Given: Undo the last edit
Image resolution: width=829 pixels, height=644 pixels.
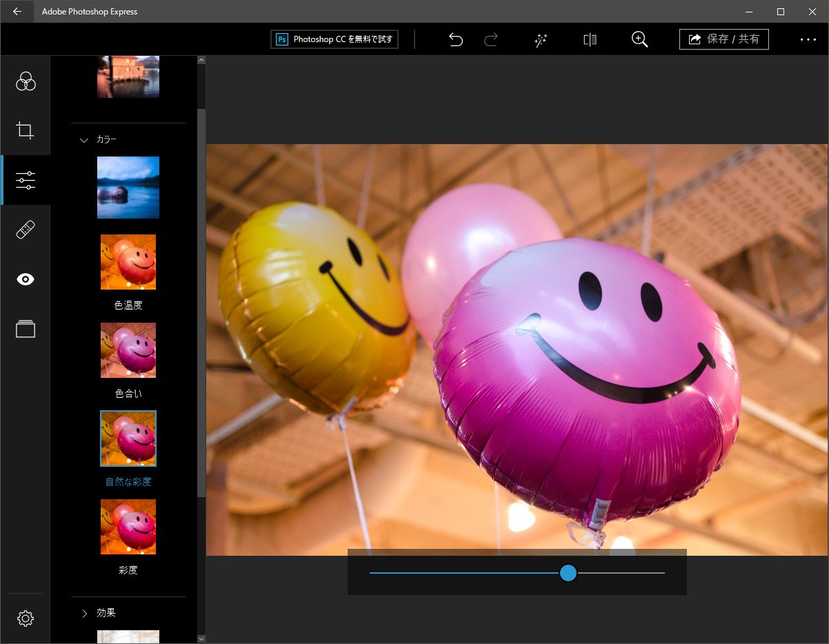Looking at the screenshot, I should pyautogui.click(x=455, y=39).
